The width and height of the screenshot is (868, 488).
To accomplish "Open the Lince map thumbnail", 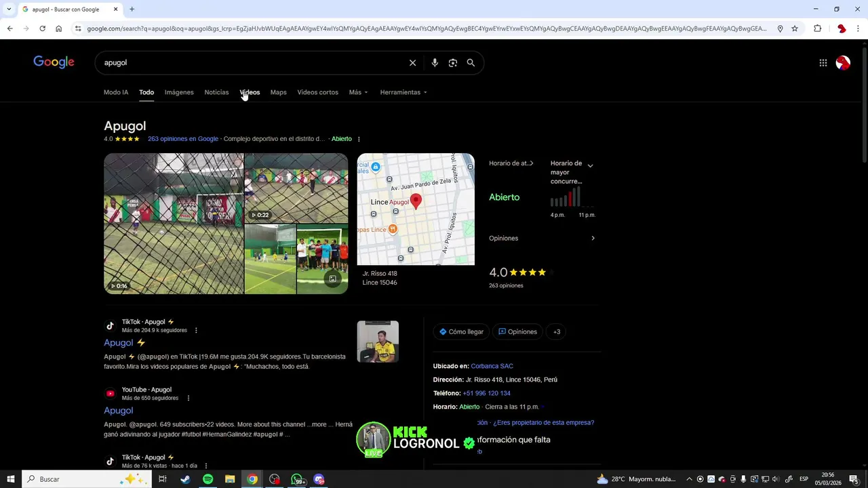I will (416, 209).
